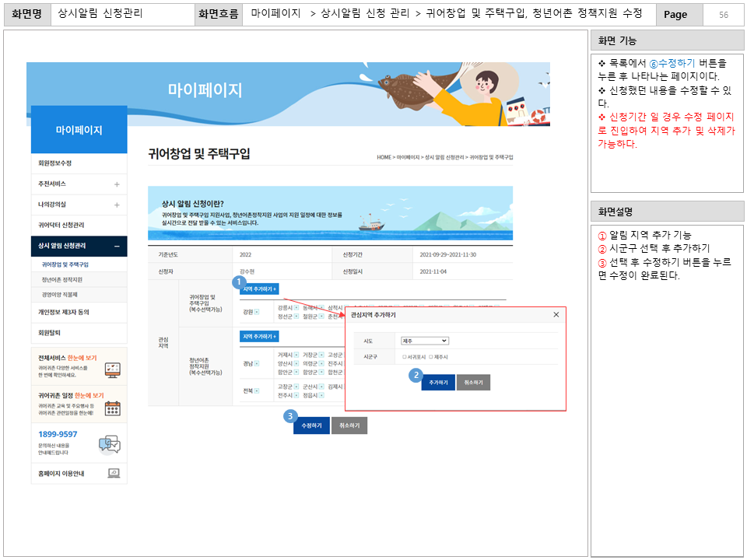
Task: Close the 관심지역 추가하기 dialog
Action: (556, 316)
